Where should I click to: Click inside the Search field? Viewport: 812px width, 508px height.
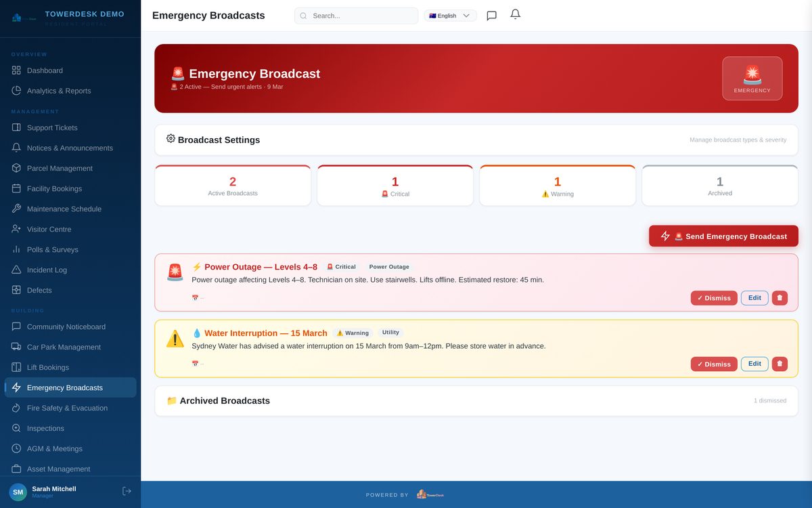tap(356, 14)
